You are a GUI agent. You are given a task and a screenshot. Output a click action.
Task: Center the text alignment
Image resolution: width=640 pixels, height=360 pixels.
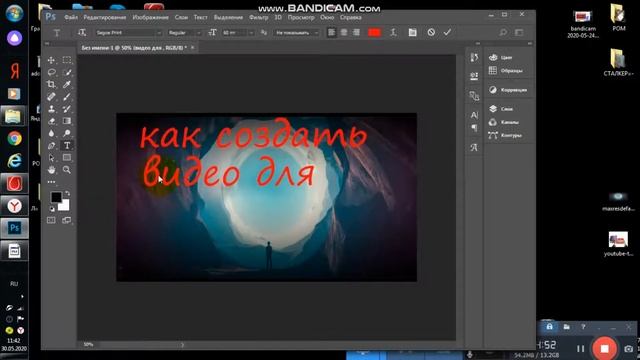point(344,33)
